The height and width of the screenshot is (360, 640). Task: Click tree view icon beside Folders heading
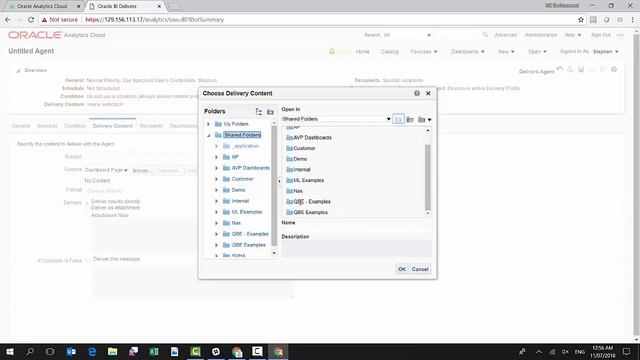259,111
